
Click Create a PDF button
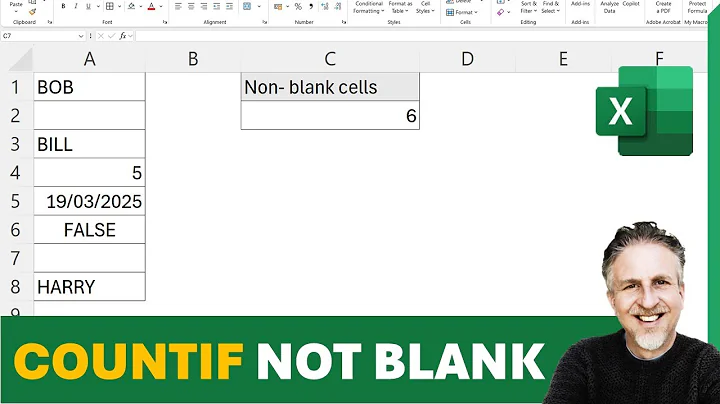tap(663, 7)
